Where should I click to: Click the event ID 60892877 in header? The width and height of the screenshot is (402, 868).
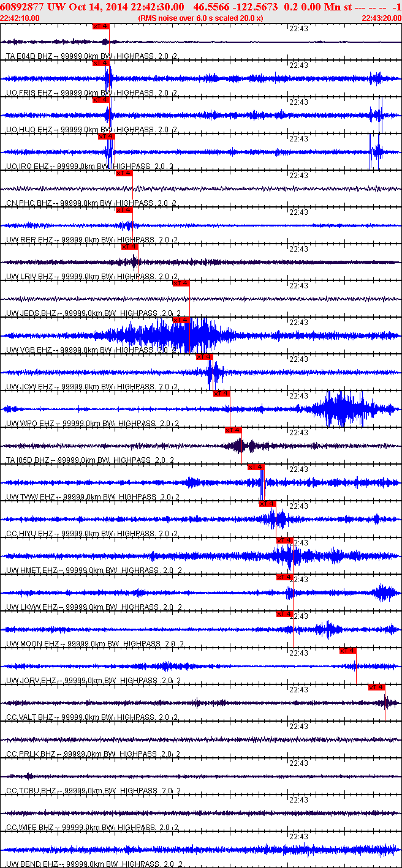tap(22, 7)
